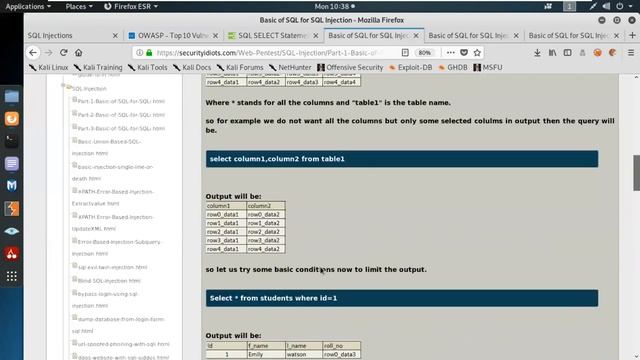Close the OWASP Top 10 tab
640x360 pixels.
click(216, 36)
